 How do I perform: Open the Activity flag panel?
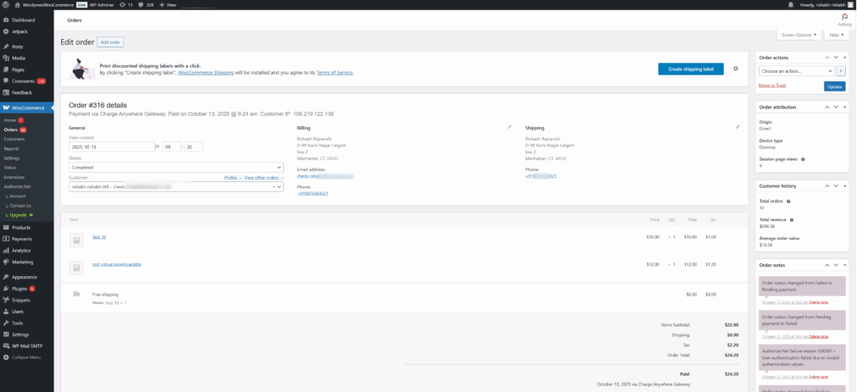click(844, 19)
